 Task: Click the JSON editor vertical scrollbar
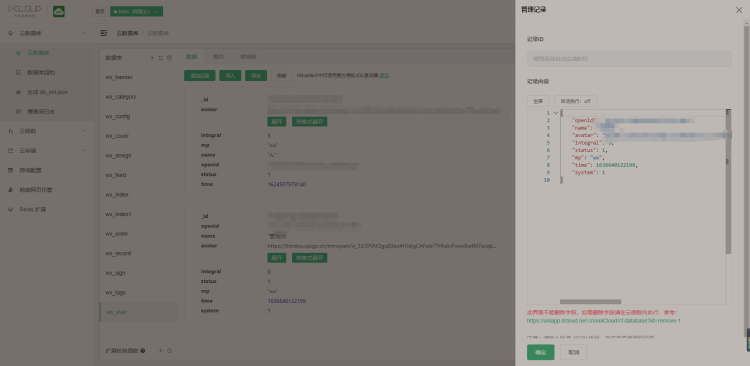click(728, 182)
